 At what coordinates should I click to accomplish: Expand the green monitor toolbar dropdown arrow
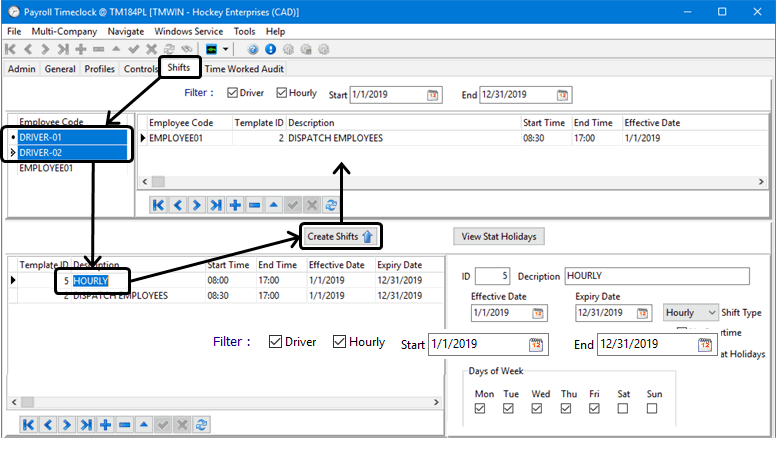point(228,49)
